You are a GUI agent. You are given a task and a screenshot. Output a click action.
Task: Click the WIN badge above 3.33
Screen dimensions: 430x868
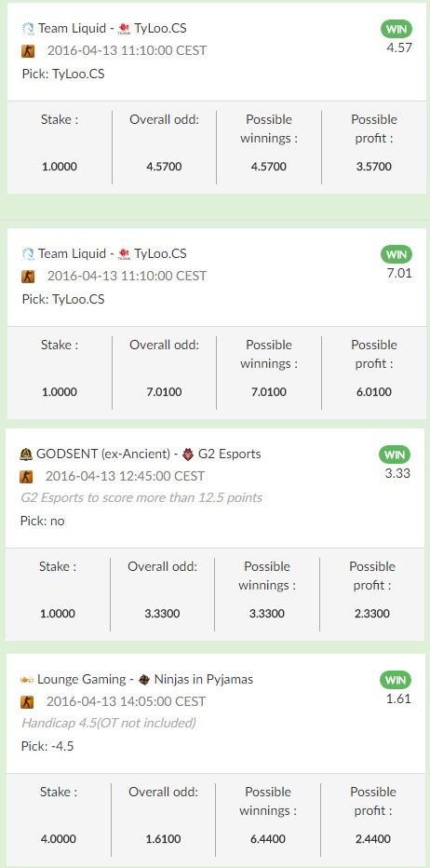pos(395,454)
